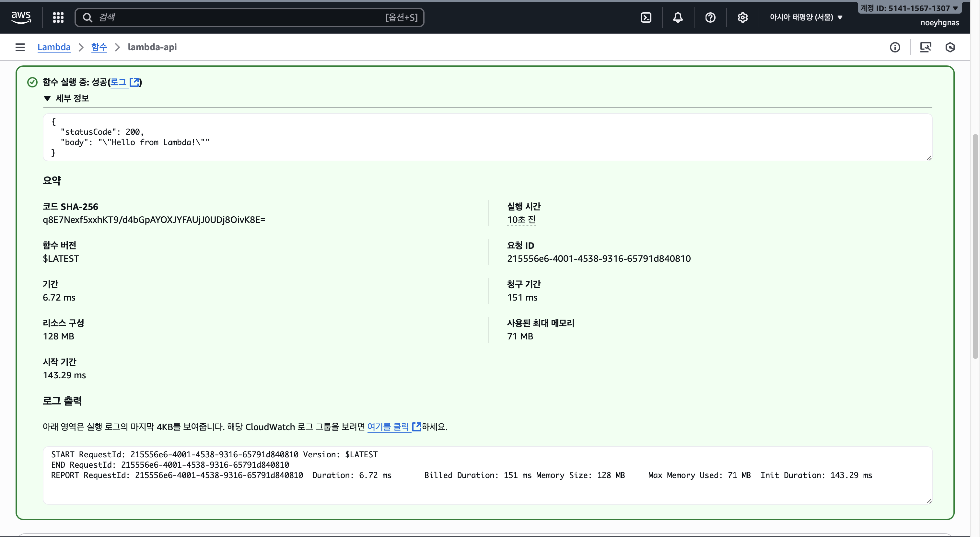Click the log output text area
This screenshot has width=980, height=537.
[x=487, y=475]
